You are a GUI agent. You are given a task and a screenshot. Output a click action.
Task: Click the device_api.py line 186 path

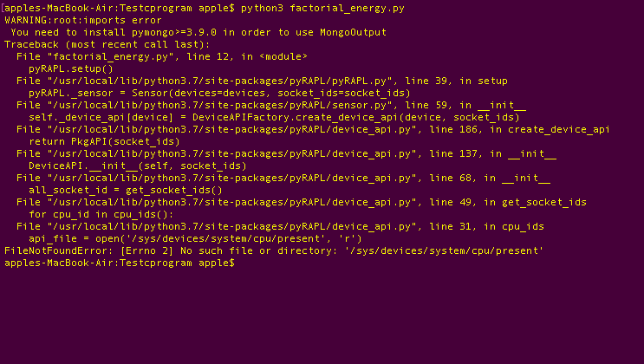(313, 129)
